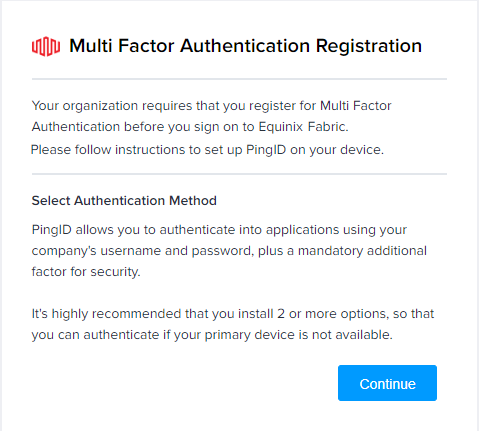Viewport: 479px width, 431px height.
Task: Click the divider above Select Authentication Method
Action: point(239,174)
